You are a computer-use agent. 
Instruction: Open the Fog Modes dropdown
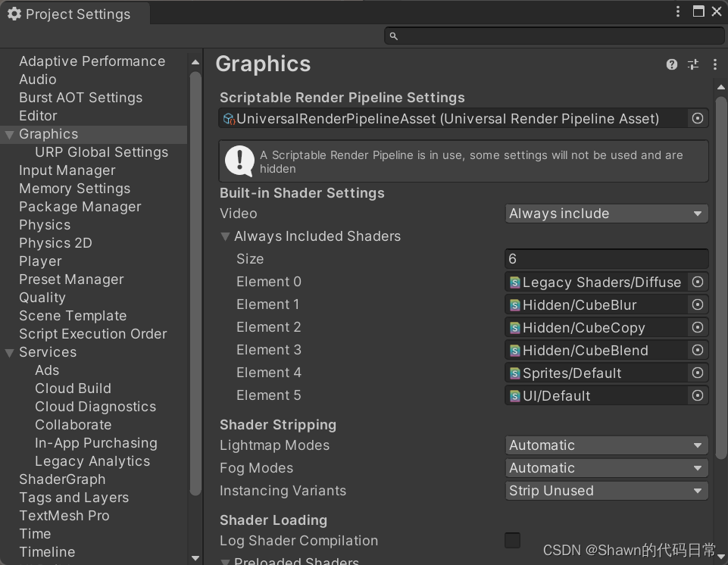click(606, 468)
